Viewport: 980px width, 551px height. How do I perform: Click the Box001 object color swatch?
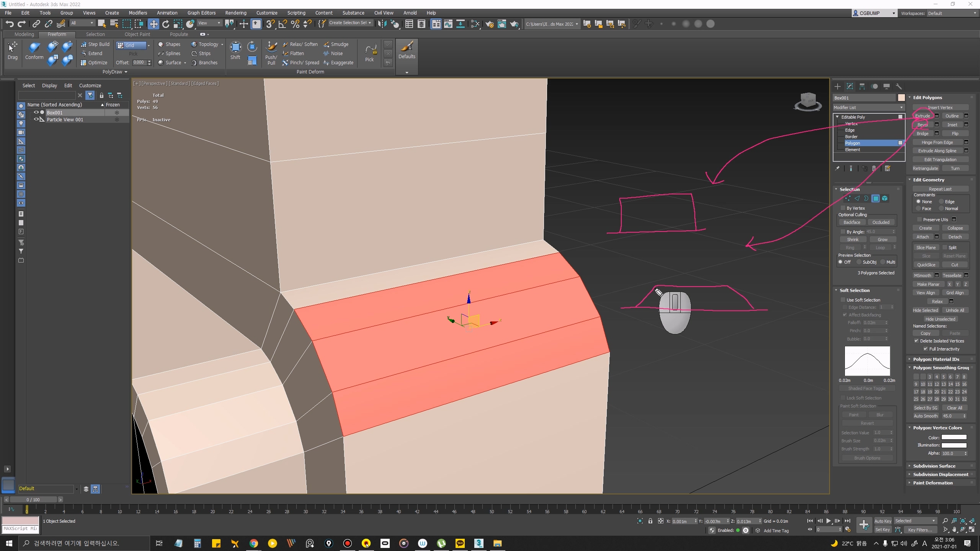[x=901, y=98]
